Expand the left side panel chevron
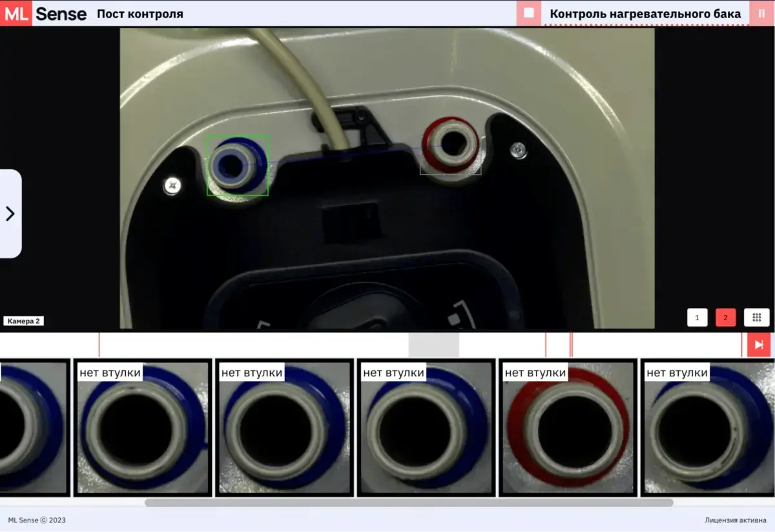 (10, 214)
